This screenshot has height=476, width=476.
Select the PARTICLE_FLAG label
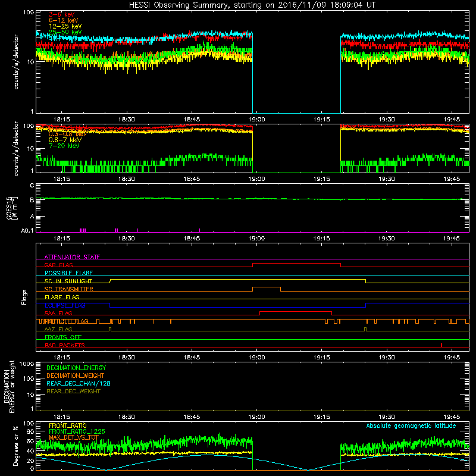[x=67, y=321]
